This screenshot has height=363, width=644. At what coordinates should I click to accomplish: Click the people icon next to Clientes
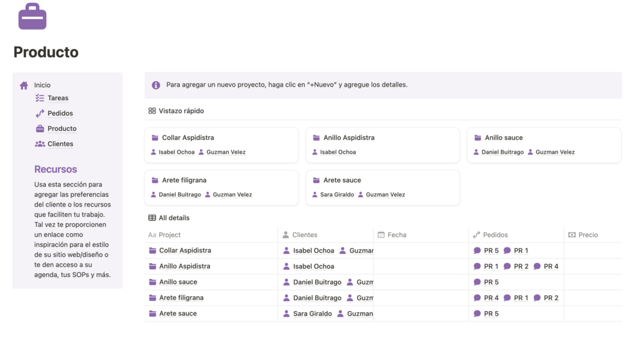pos(40,144)
